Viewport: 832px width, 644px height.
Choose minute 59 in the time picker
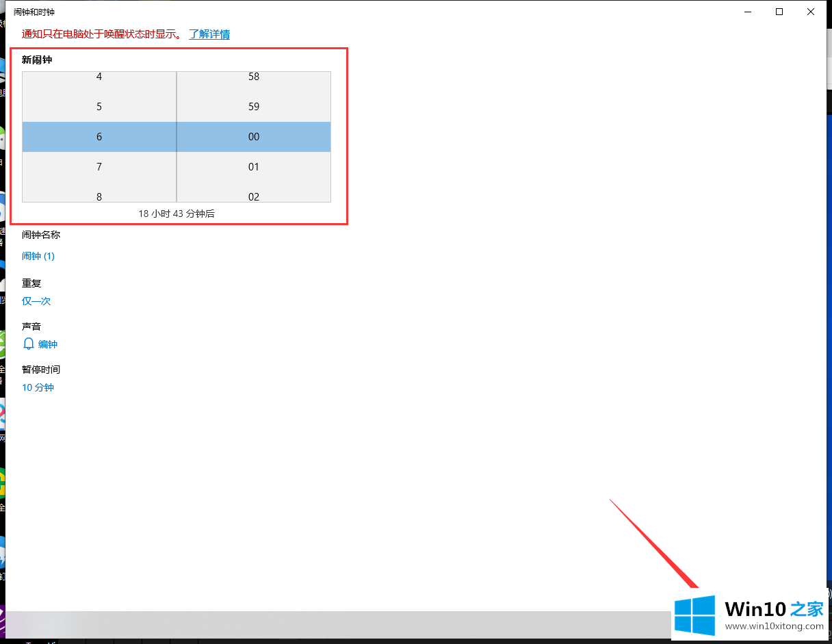tap(254, 107)
